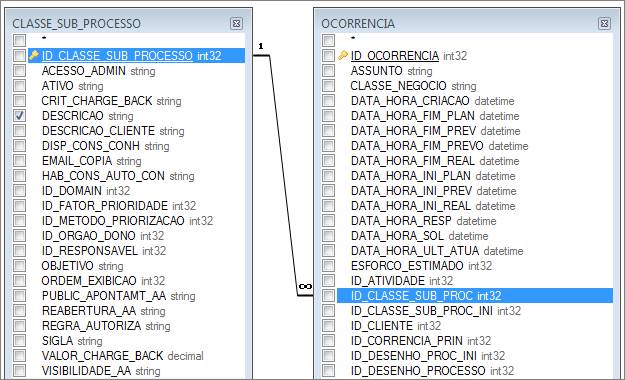This screenshot has width=625, height=380.
Task: Select the relationship line between tables
Action: (283, 175)
